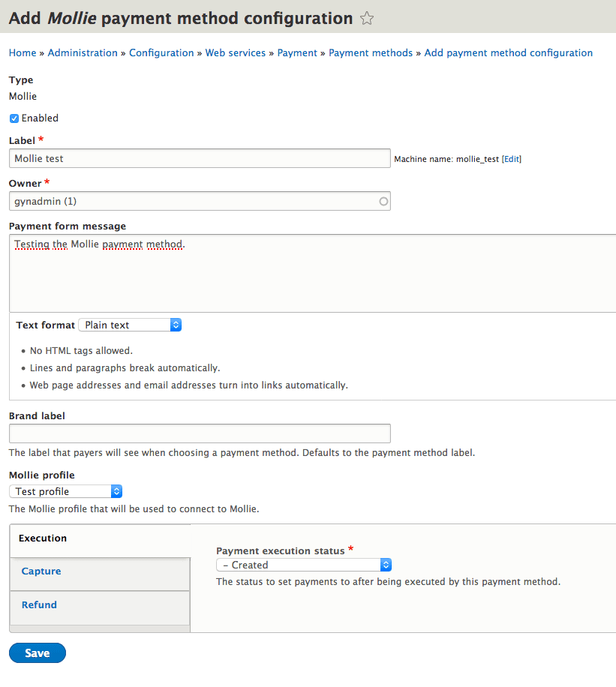The width and height of the screenshot is (616, 687).
Task: Open Web services breadcrumb link
Action: [x=236, y=53]
